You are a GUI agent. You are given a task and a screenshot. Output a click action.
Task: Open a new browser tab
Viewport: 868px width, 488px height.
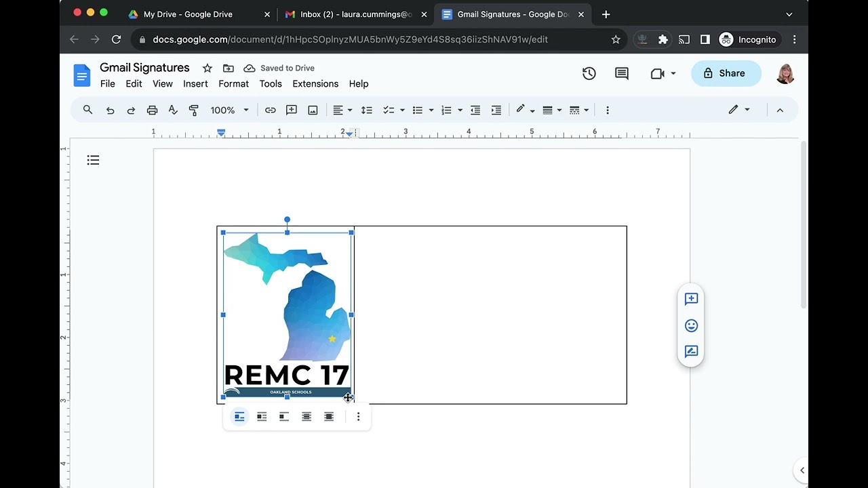pos(606,14)
